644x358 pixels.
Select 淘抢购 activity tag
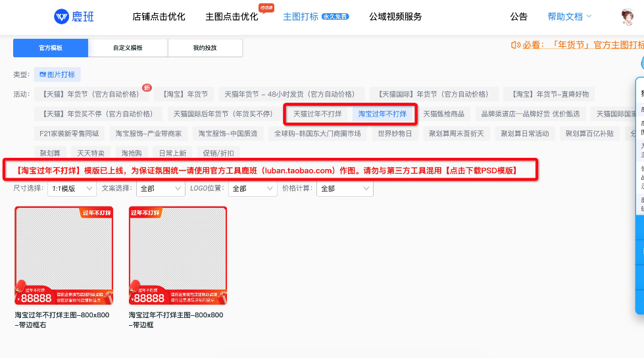click(132, 153)
